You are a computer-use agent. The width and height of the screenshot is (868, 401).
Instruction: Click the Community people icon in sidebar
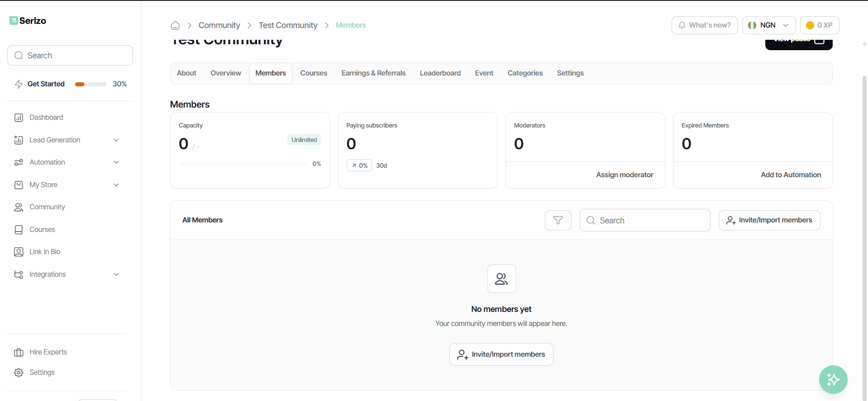pyautogui.click(x=19, y=207)
